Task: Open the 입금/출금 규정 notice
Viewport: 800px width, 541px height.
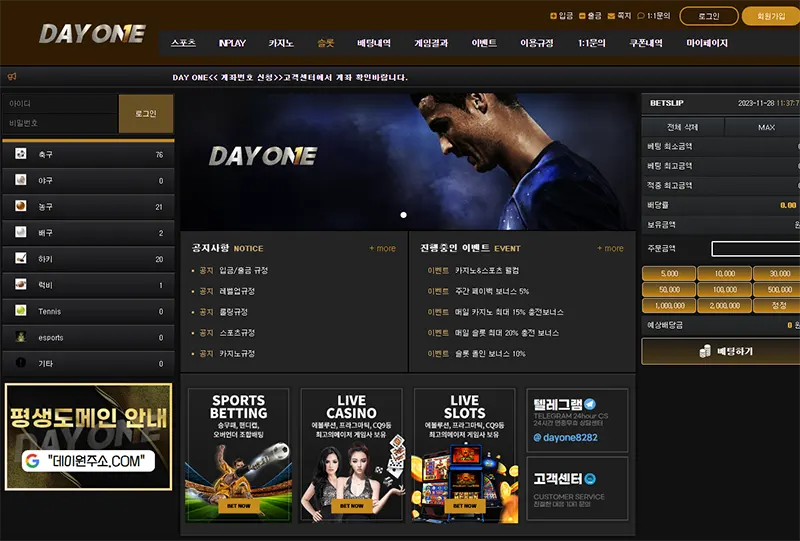Action: click(243, 270)
